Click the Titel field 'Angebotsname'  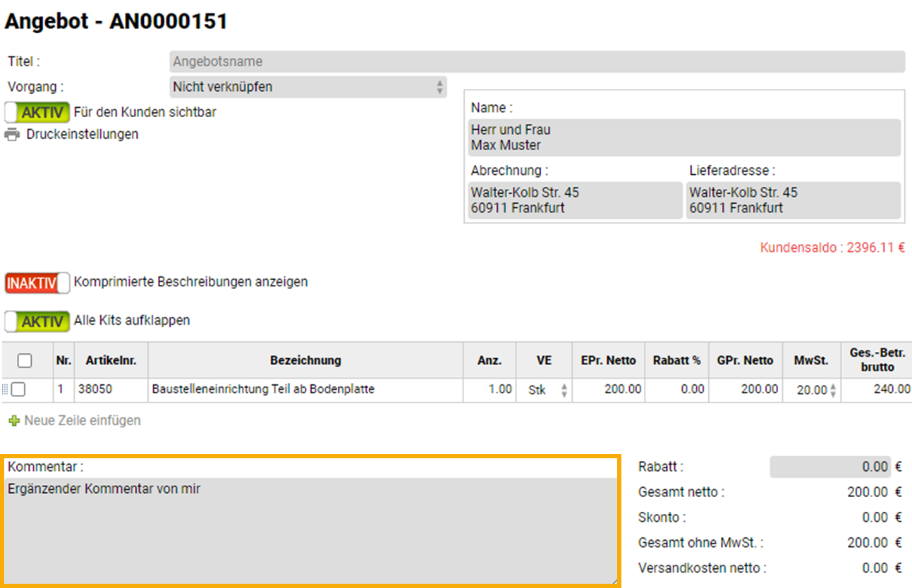536,61
